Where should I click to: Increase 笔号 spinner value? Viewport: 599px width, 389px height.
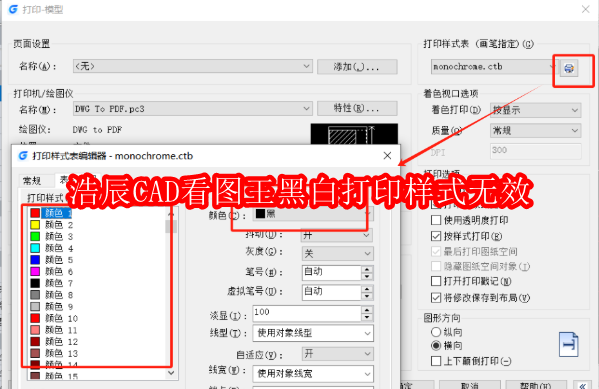coord(367,269)
